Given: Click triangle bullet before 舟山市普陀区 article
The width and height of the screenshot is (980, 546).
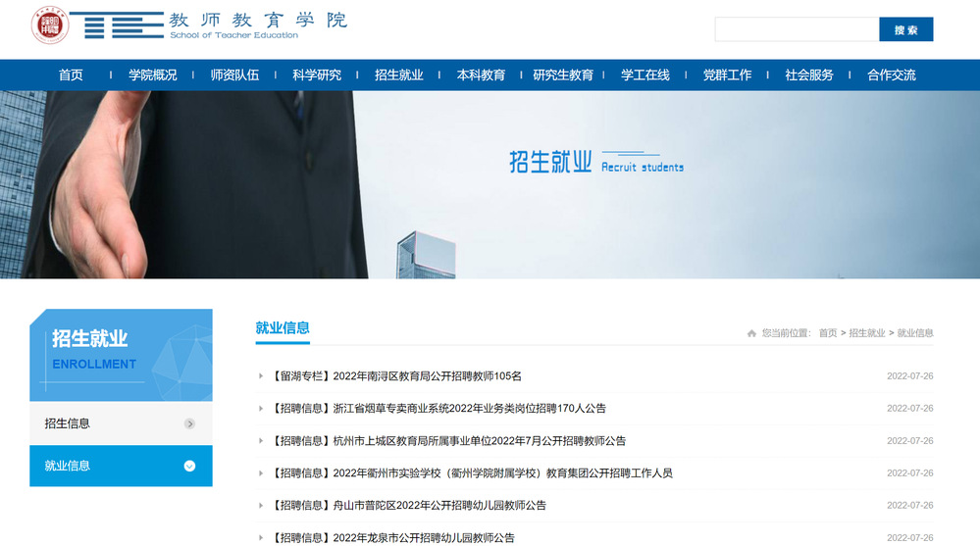Looking at the screenshot, I should (261, 505).
